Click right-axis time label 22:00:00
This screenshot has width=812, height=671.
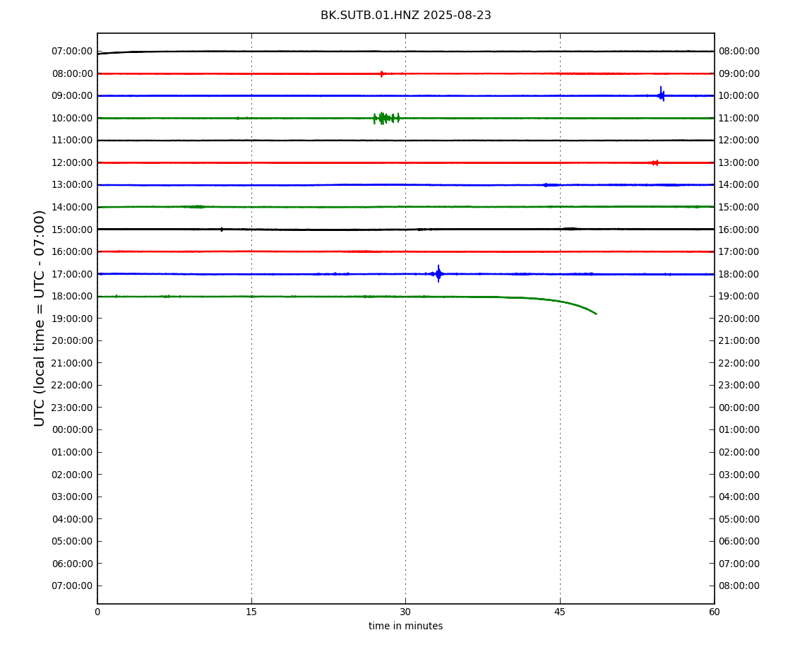coord(739,363)
